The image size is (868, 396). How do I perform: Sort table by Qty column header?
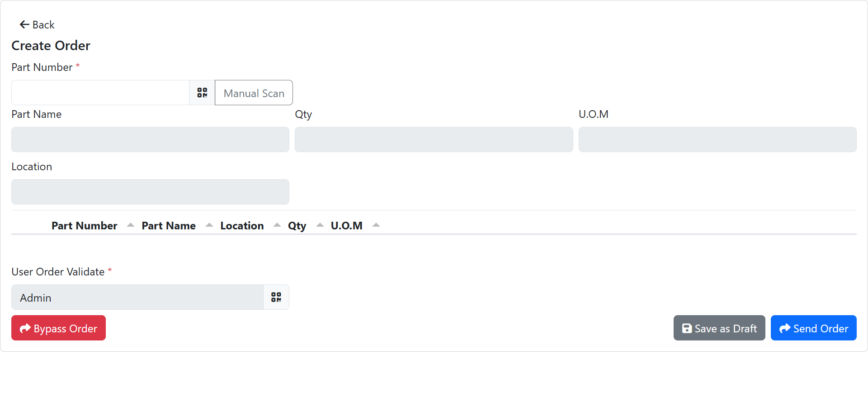pyautogui.click(x=306, y=225)
